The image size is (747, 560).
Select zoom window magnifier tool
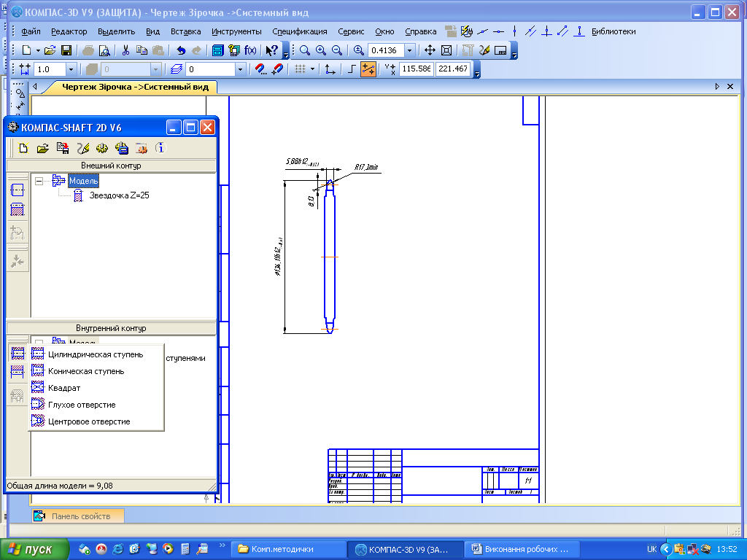point(305,50)
